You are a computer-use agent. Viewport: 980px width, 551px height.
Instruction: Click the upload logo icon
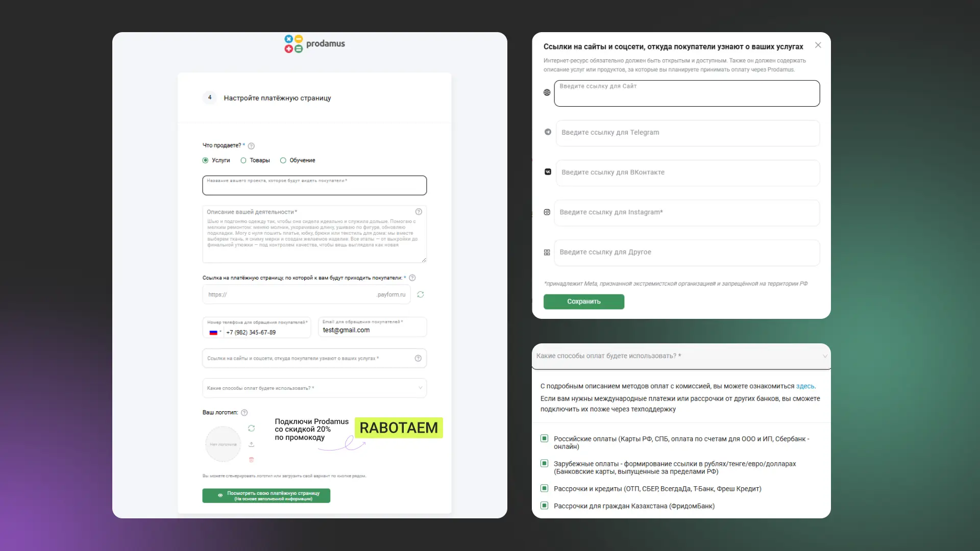[251, 444]
